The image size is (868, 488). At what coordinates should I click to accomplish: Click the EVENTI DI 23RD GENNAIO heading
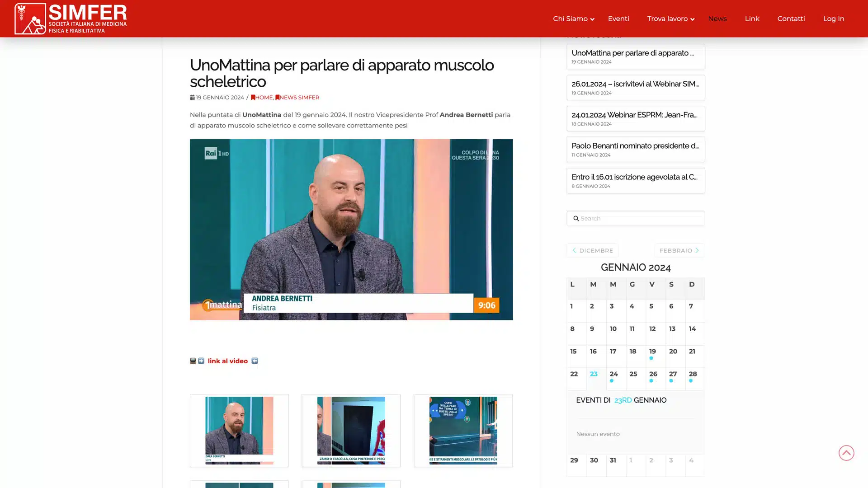[621, 400]
